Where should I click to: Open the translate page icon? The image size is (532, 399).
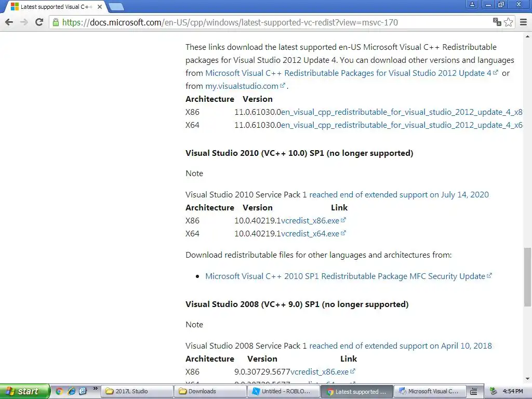pos(497,22)
